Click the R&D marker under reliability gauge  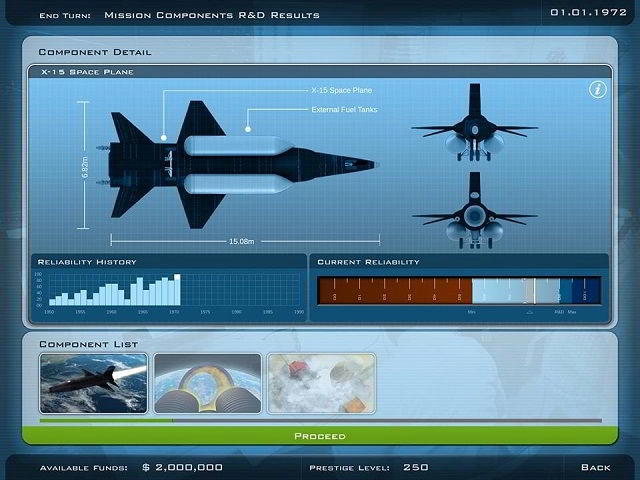559,312
